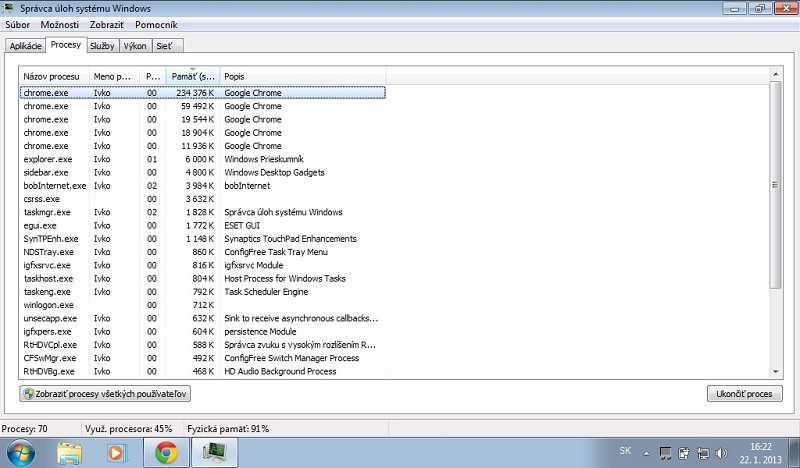
Task: Switch to Google Chrome in taskbar
Action: click(166, 452)
